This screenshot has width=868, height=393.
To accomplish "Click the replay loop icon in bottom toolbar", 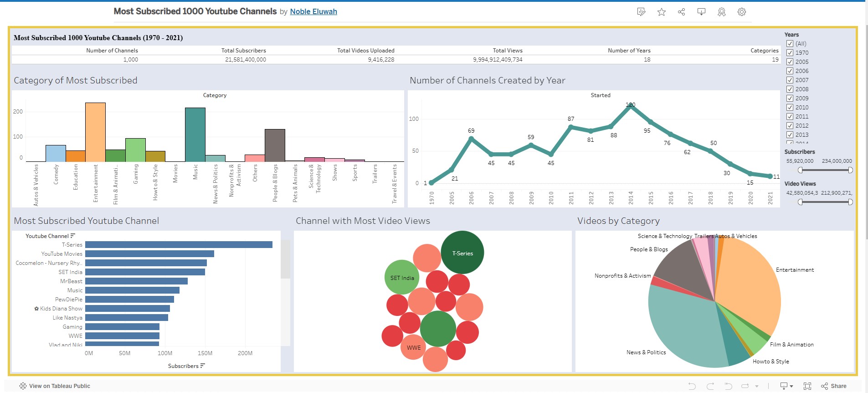I will [745, 386].
